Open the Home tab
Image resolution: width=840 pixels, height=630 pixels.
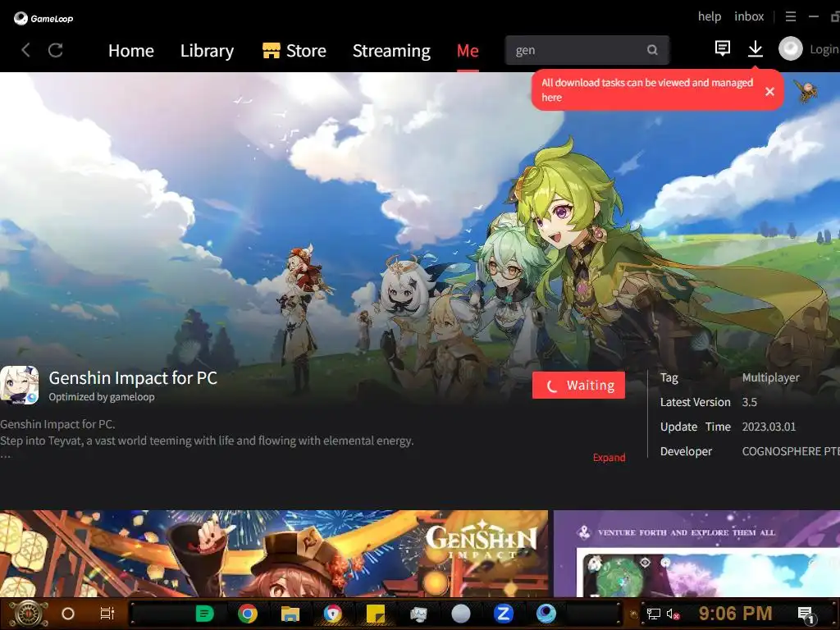coord(130,50)
